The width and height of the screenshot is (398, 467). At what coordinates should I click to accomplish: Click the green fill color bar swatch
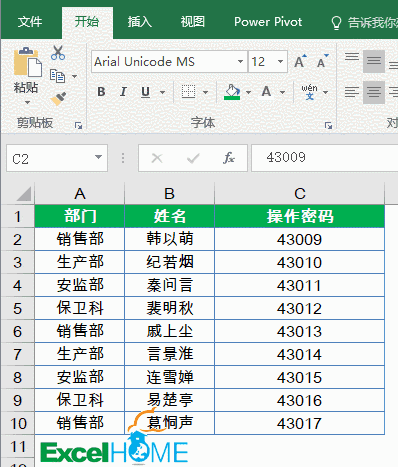click(x=232, y=98)
